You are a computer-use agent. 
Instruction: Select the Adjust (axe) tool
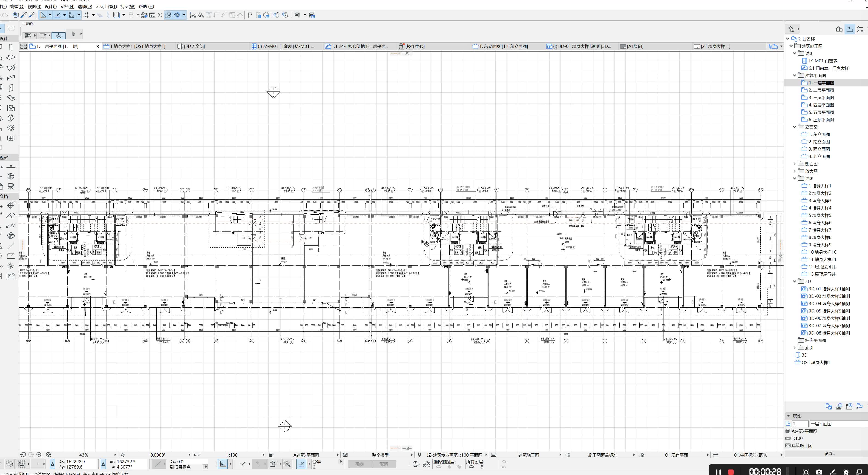tap(201, 15)
